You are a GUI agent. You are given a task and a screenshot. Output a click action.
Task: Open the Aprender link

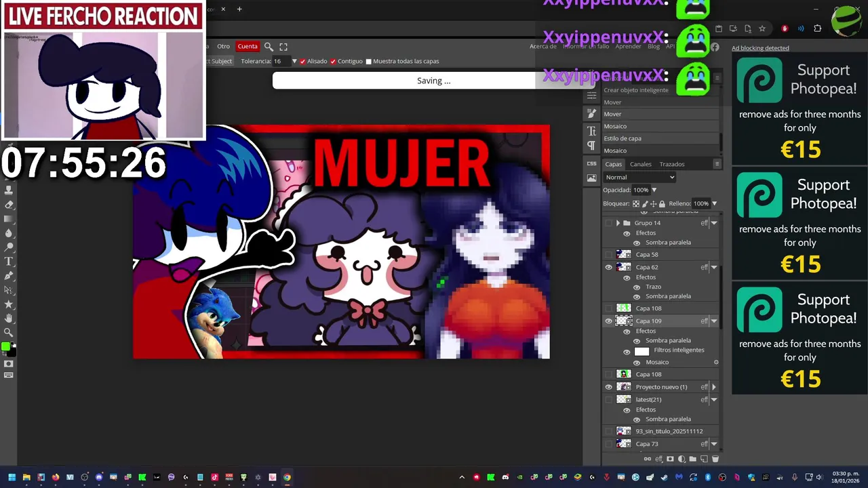tap(628, 46)
